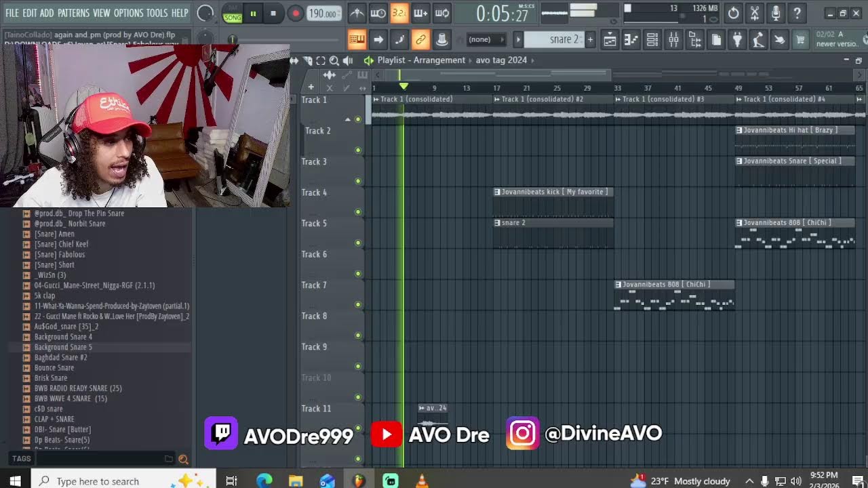
Task: Mute Track 9 via green dot
Action: click(358, 366)
